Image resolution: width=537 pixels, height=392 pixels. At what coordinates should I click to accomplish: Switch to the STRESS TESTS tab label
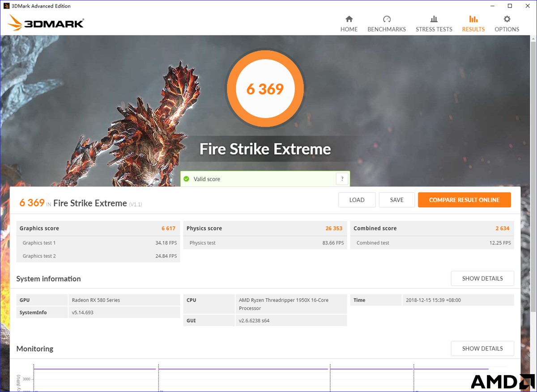(x=434, y=29)
